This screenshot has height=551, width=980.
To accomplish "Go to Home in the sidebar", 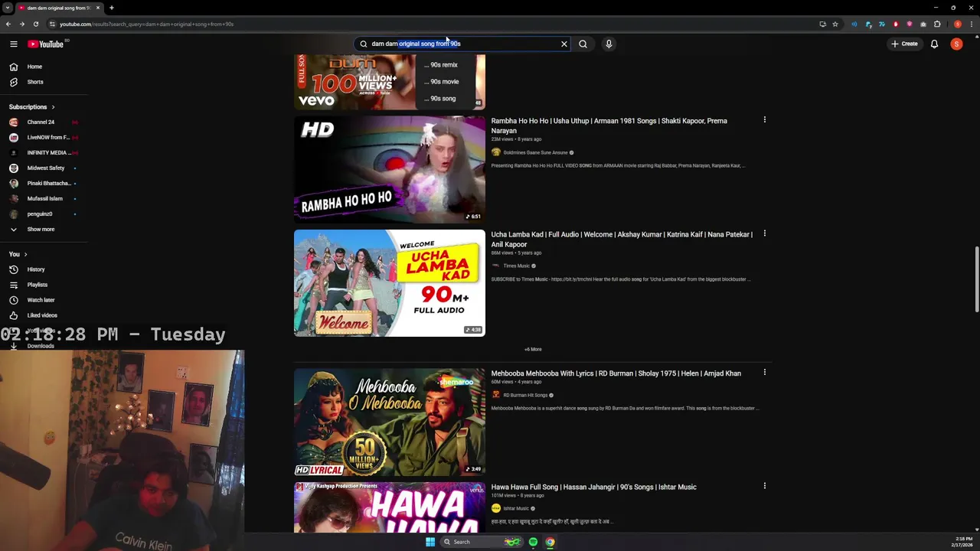I will 34,67.
